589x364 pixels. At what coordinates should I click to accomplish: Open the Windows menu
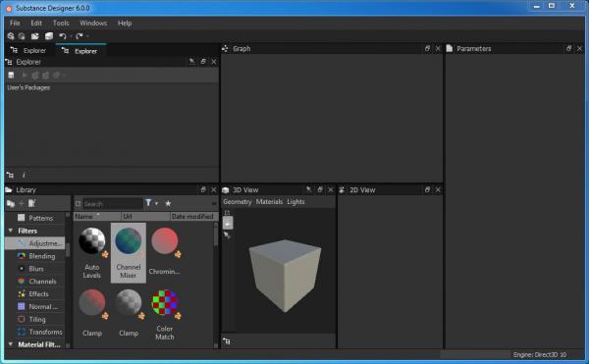pos(93,23)
